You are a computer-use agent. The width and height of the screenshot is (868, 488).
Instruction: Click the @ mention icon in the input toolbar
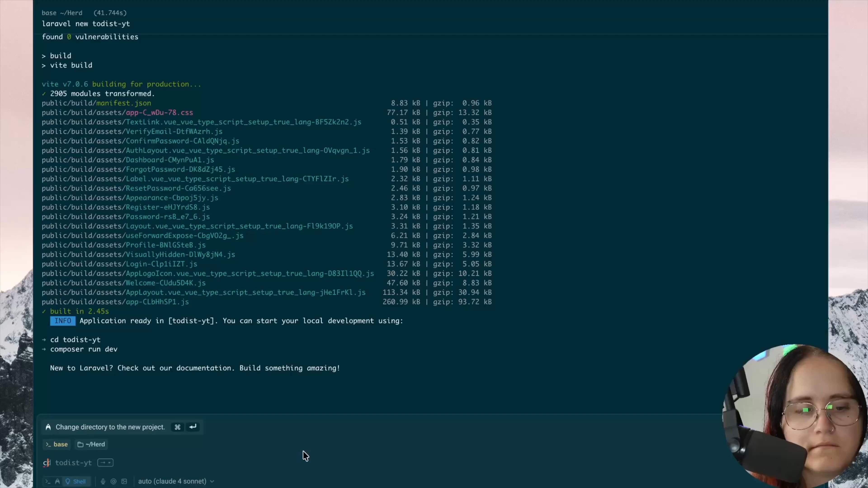(113, 481)
